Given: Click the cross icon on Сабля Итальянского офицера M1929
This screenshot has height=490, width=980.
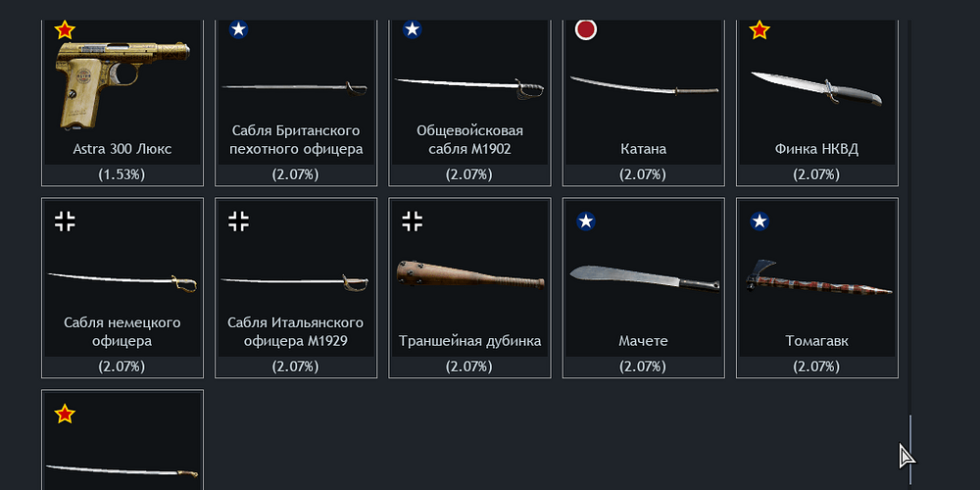Looking at the screenshot, I should [238, 221].
